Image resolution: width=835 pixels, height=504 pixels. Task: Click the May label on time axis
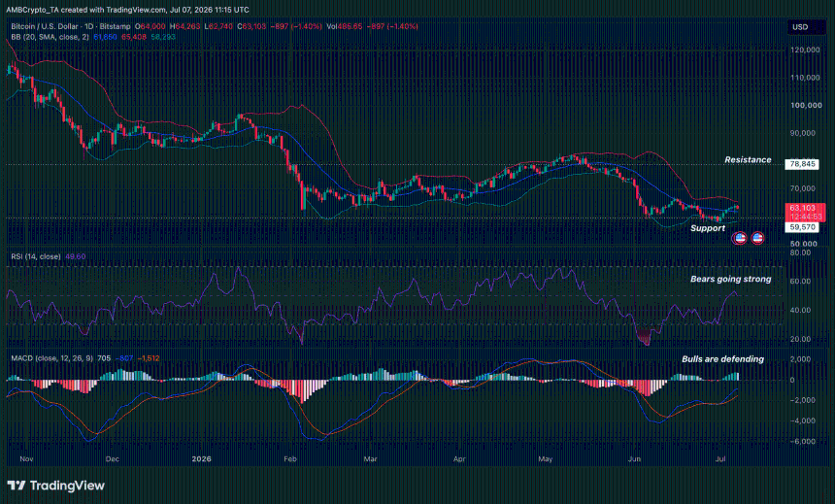coord(546,458)
